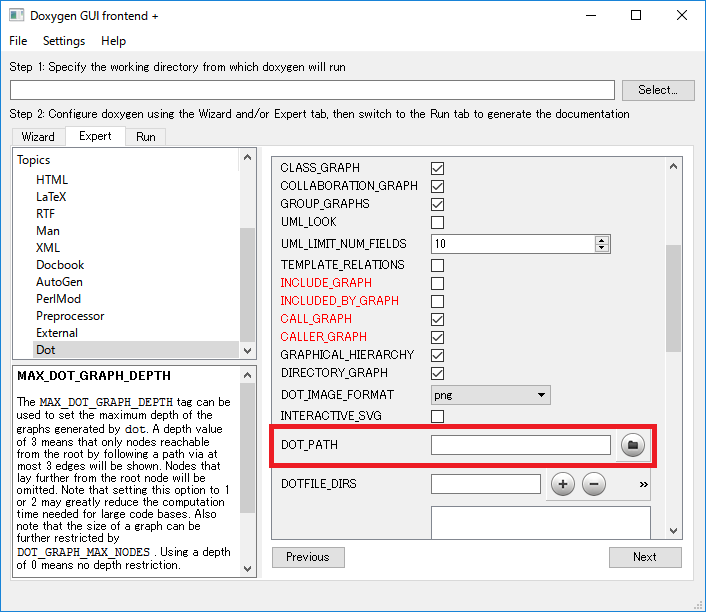Click the minus icon next to DOTFILE_DIRS
This screenshot has height=612, width=706.
[594, 484]
